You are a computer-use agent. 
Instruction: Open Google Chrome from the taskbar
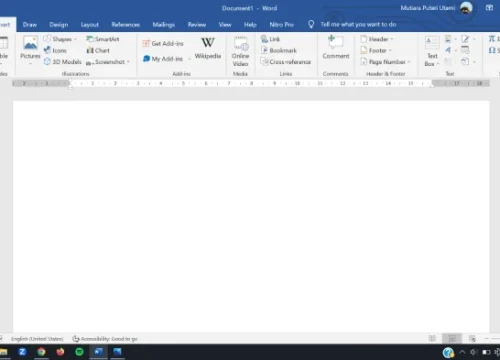pyautogui.click(x=41, y=352)
